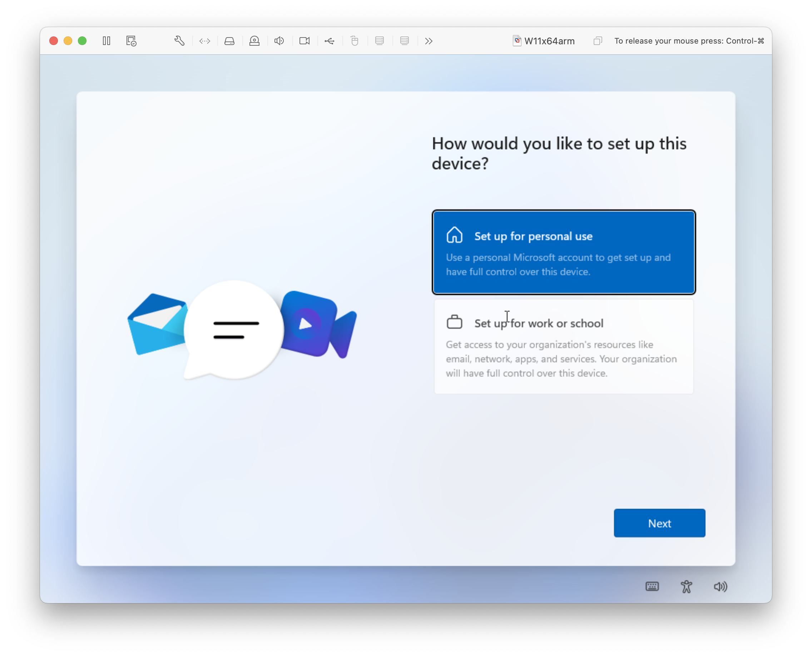
Task: Open the snapshot manager icon
Action: pos(131,41)
